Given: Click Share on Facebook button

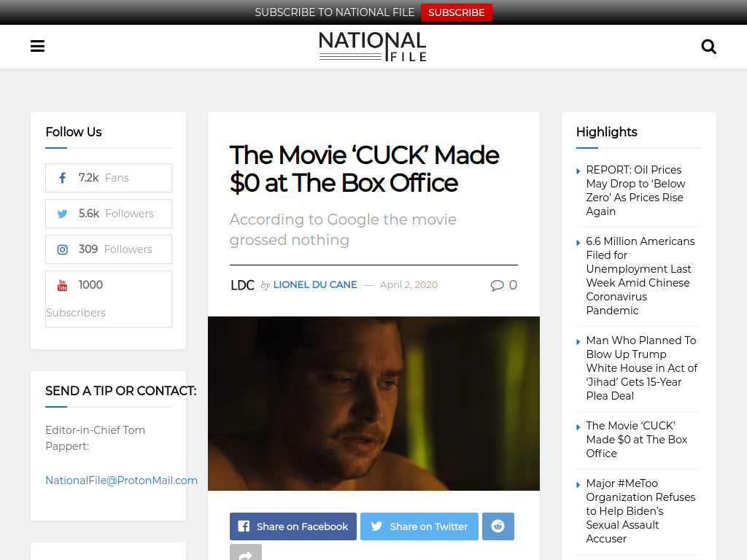Looking at the screenshot, I should pyautogui.click(x=293, y=526).
